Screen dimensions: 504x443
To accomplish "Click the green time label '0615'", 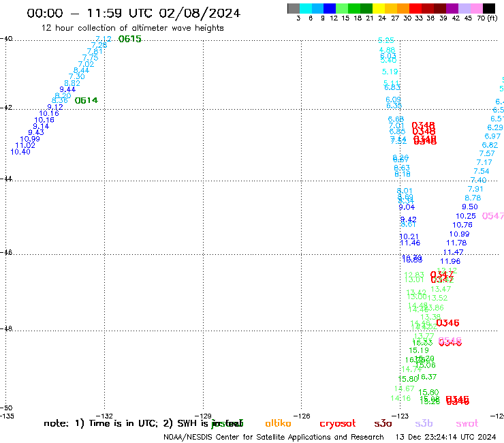I will (x=130, y=39).
